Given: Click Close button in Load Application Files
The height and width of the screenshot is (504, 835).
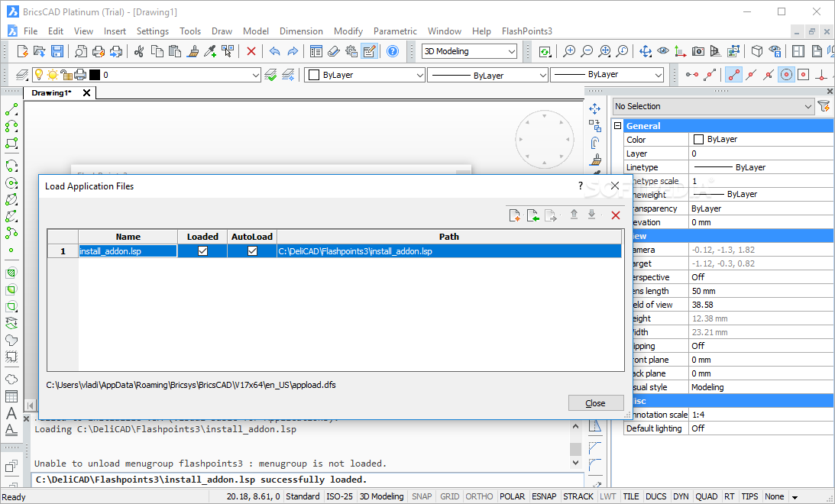Looking at the screenshot, I should point(595,403).
